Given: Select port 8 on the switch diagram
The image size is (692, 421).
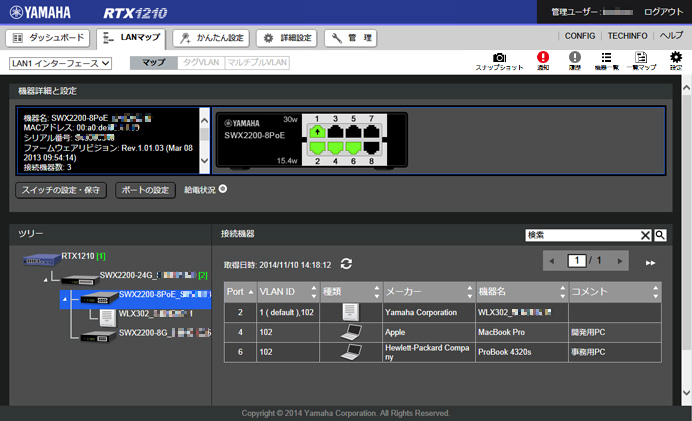Looking at the screenshot, I should click(372, 148).
